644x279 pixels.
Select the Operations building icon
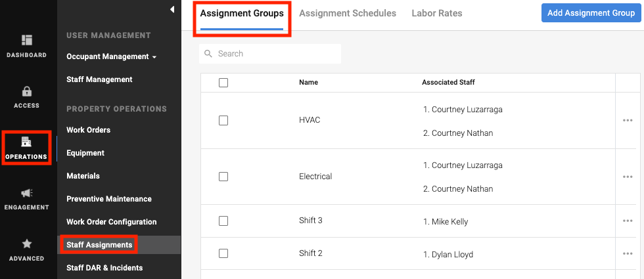point(27,142)
